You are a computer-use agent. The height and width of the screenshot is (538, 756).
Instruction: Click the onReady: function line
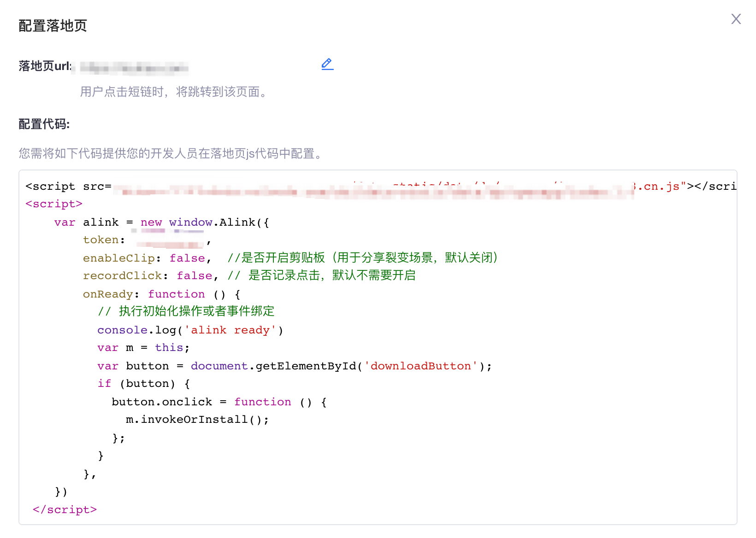click(x=161, y=294)
